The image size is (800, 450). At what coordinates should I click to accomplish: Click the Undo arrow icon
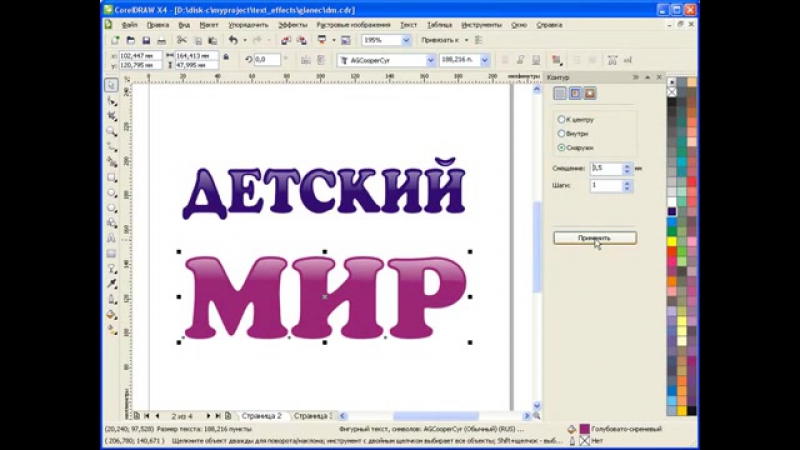(233, 40)
